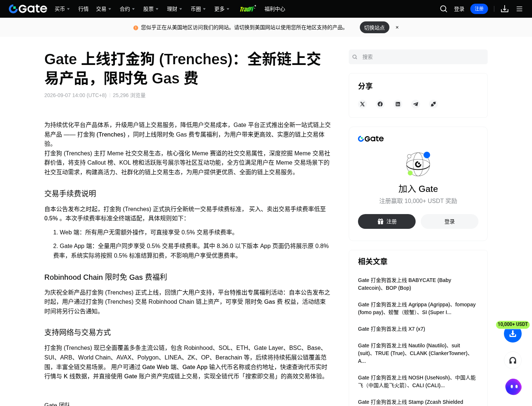Viewport: 532px width, 406px height.
Task: Click the article title Gate 上线打金狗 (Trenches)
Action: pyautogui.click(x=183, y=69)
